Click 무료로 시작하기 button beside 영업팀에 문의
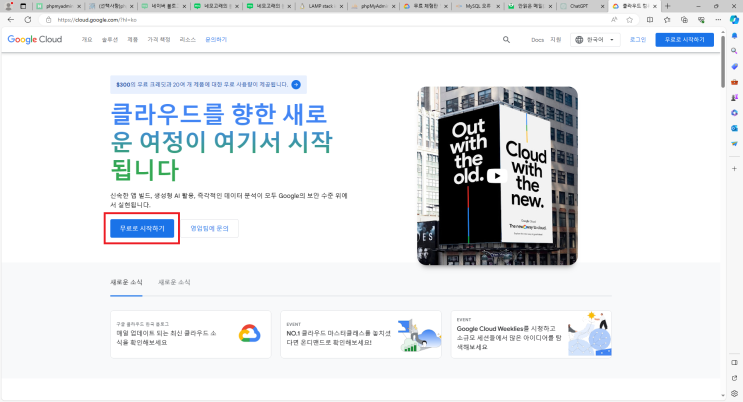Image resolution: width=743 pixels, height=402 pixels. click(142, 228)
